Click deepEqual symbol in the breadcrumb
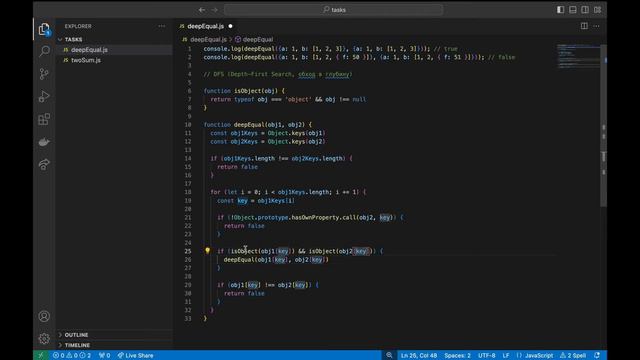 pos(258,40)
